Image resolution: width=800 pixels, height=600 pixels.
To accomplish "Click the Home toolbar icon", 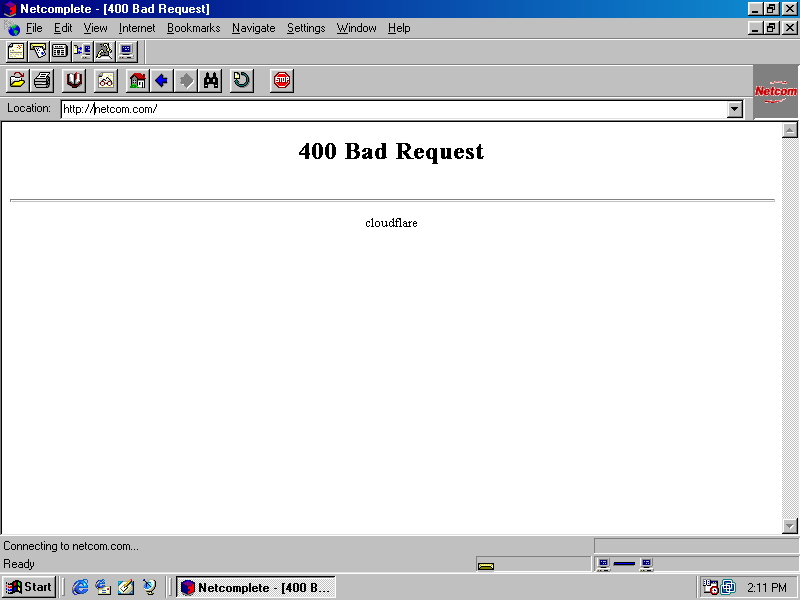I will pos(138,80).
